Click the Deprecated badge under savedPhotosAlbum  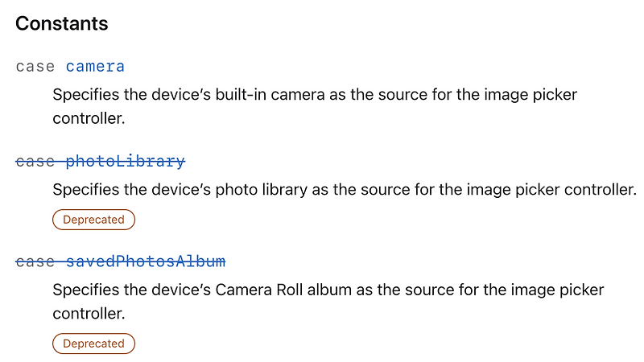(93, 343)
